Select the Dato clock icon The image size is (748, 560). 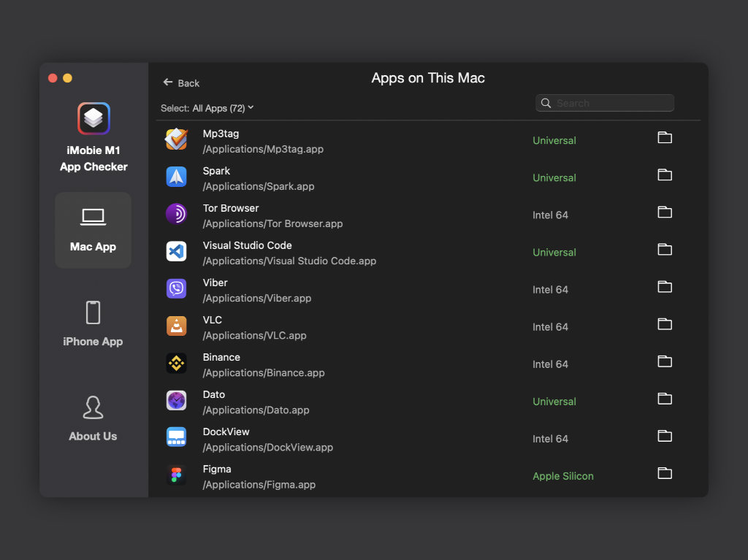[176, 401]
